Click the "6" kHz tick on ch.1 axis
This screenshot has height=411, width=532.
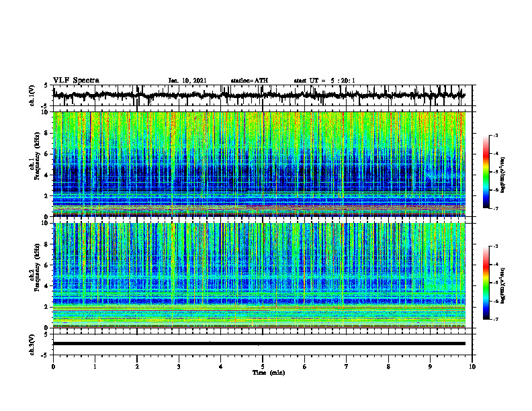(x=48, y=154)
